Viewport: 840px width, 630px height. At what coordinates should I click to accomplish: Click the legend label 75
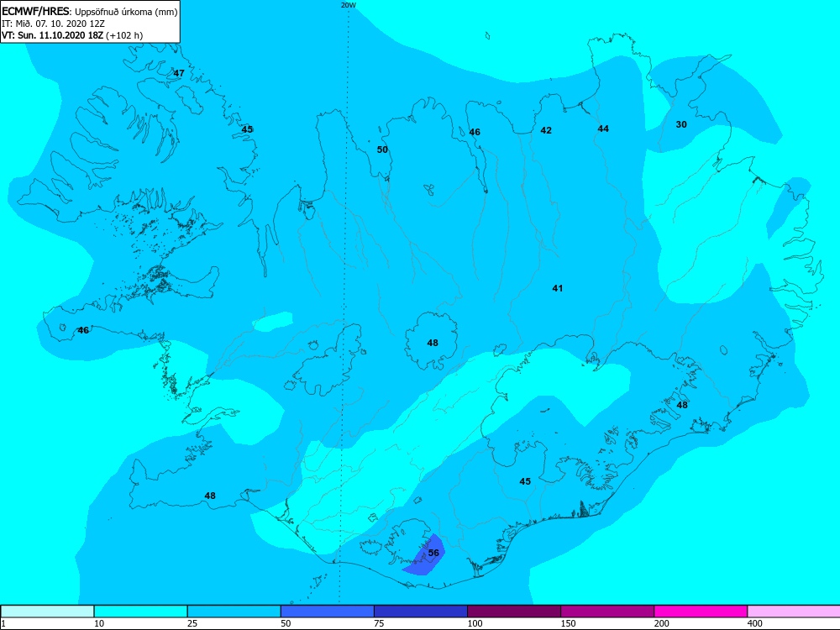[380, 623]
